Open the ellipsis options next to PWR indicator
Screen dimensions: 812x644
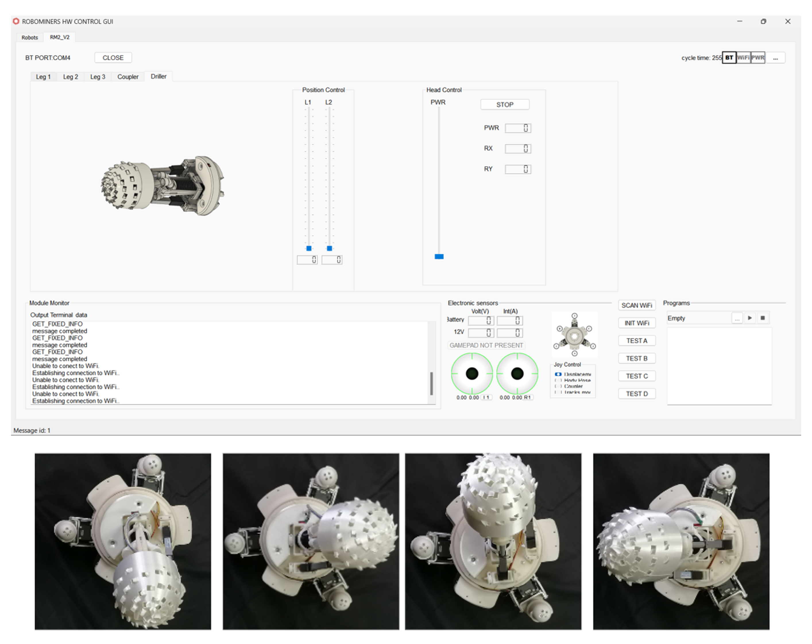776,58
